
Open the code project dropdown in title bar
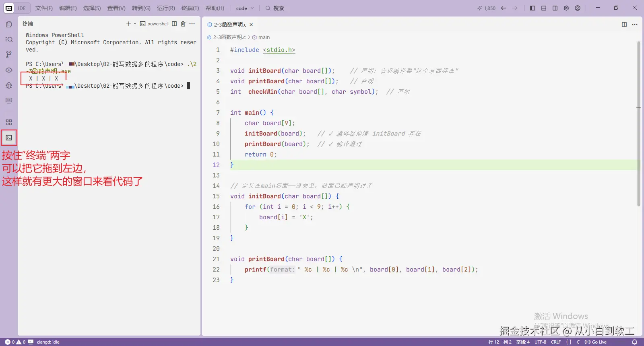[245, 8]
